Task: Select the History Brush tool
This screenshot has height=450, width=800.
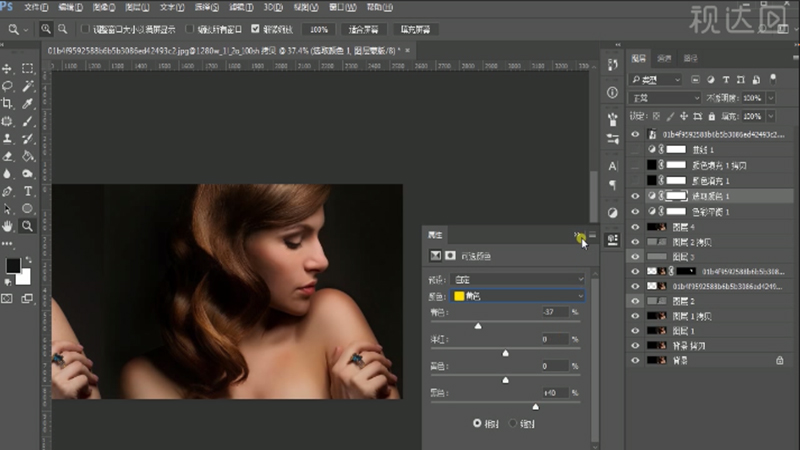Action: [28, 139]
